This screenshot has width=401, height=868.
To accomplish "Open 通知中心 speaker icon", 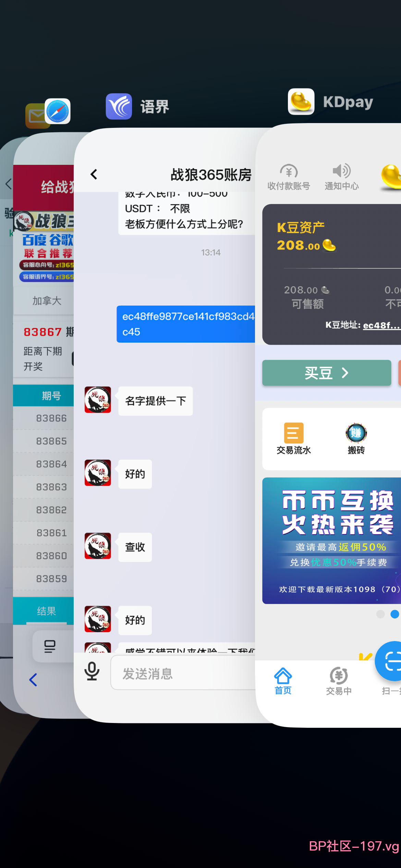I will pos(341,171).
